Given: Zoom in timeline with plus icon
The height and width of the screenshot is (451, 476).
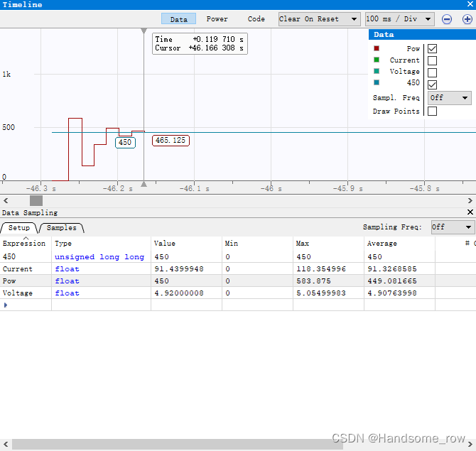Looking at the screenshot, I should click(x=467, y=19).
